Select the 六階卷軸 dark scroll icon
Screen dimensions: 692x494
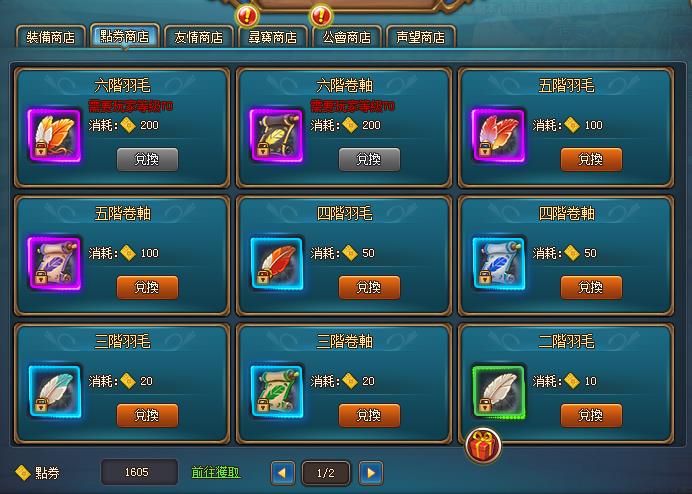(276, 136)
